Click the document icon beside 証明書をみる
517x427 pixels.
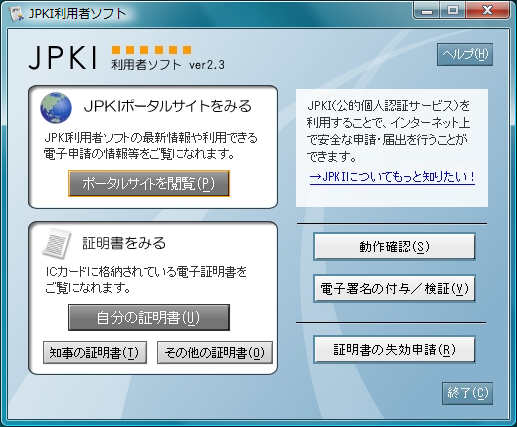(57, 244)
